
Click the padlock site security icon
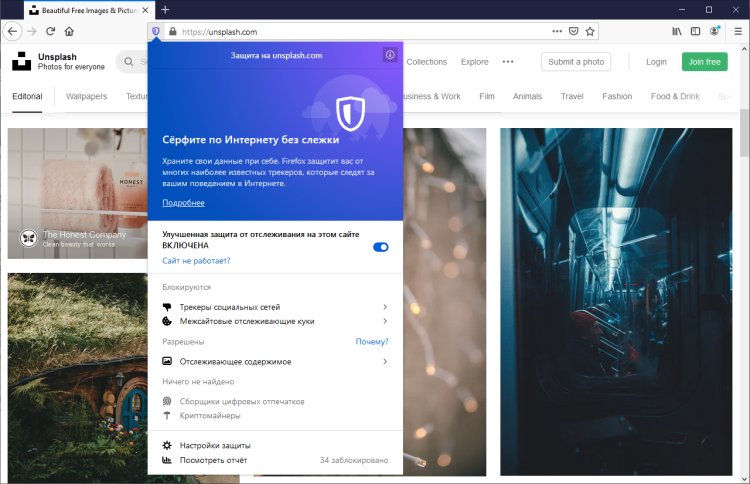(172, 32)
